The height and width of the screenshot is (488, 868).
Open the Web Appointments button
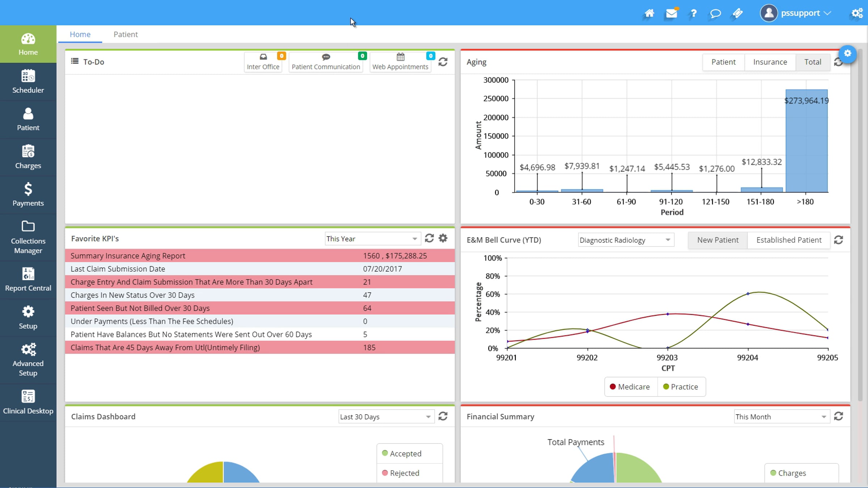coord(400,62)
